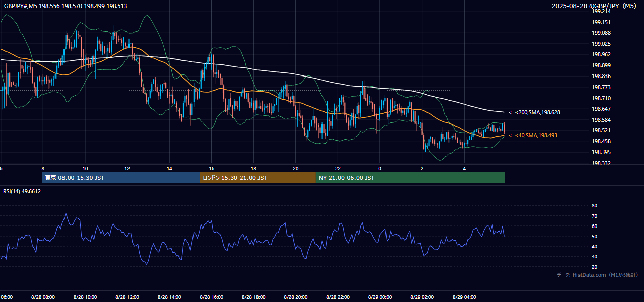Click the 198.647 price axis label
This screenshot has width=644, height=302.
coord(601,109)
